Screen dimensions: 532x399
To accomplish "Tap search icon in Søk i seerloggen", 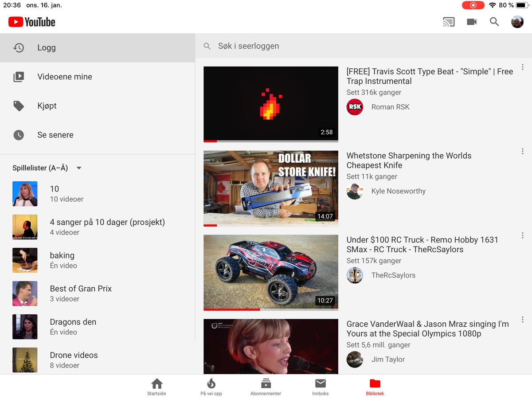I will coord(207,46).
